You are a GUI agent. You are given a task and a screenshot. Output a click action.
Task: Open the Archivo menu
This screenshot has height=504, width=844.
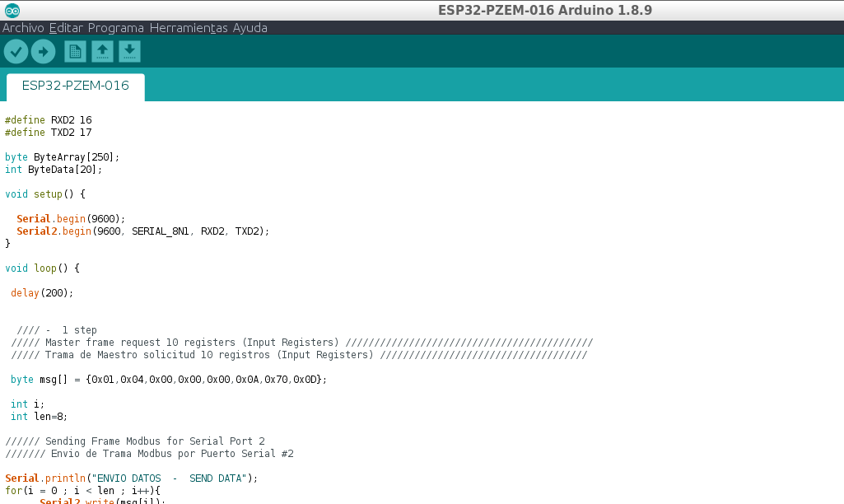click(23, 28)
